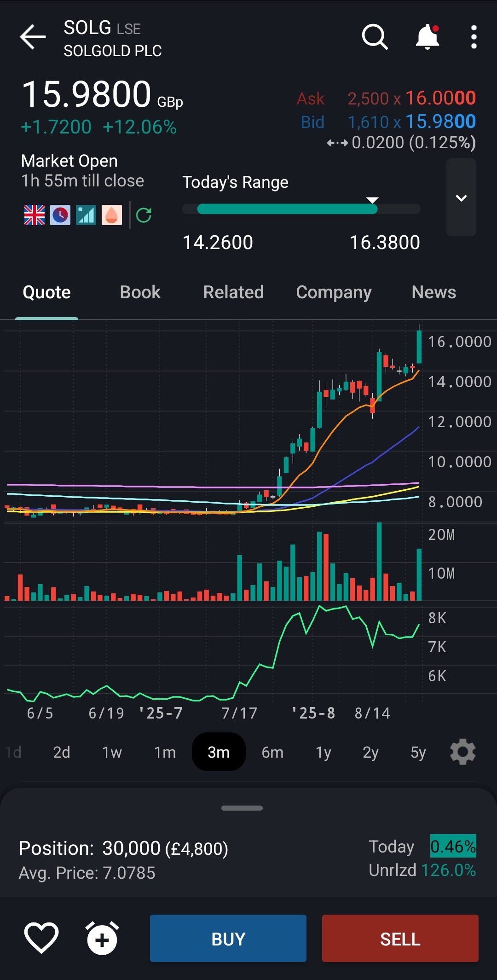The height and width of the screenshot is (980, 497).
Task: Tap the red SELL button
Action: pyautogui.click(x=400, y=938)
